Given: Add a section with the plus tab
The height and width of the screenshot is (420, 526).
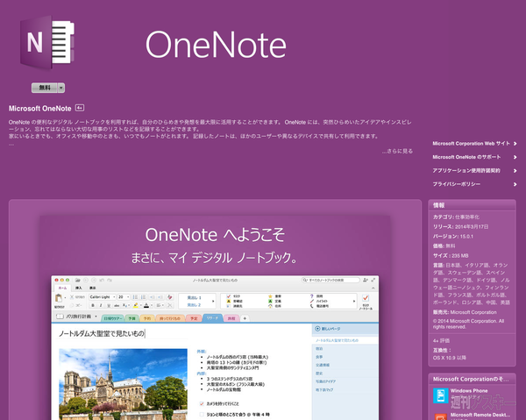Looking at the screenshot, I should tap(245, 318).
